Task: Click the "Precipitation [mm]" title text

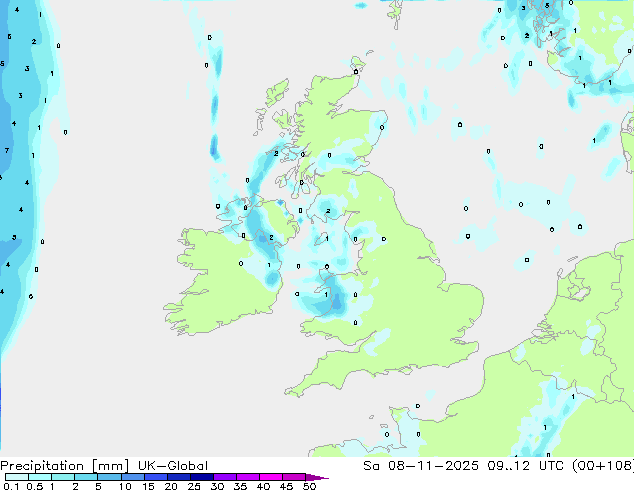Action: click(x=65, y=466)
